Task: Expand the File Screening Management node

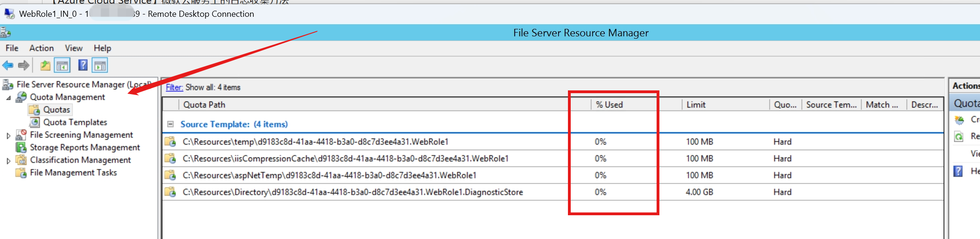Action: pyautogui.click(x=8, y=136)
